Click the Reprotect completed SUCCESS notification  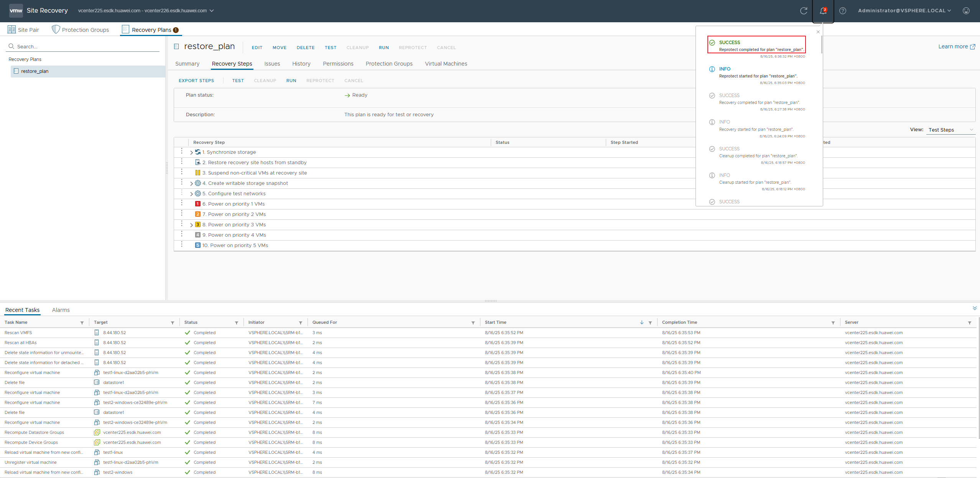coord(756,46)
